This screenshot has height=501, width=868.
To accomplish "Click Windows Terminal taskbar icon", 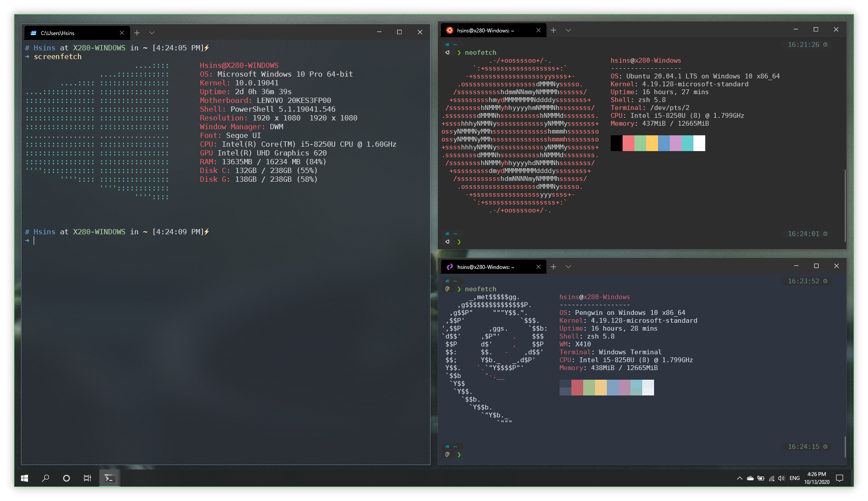I will click(x=109, y=478).
